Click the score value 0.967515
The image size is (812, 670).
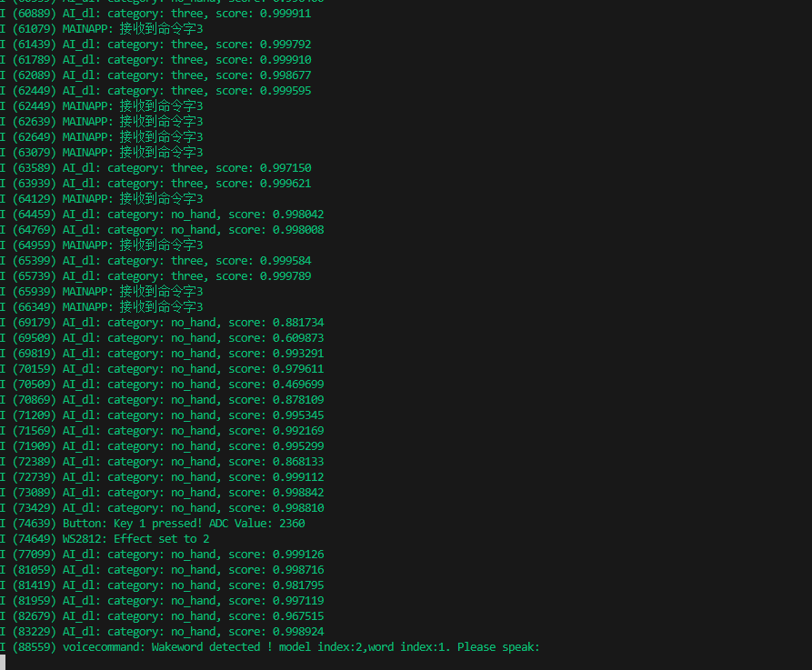tap(298, 616)
